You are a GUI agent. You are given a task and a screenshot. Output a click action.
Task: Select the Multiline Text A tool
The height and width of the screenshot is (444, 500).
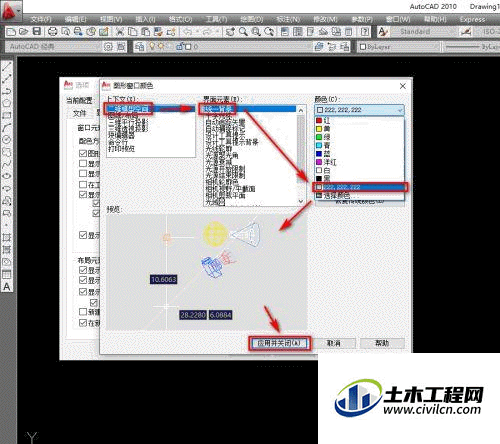[7, 287]
